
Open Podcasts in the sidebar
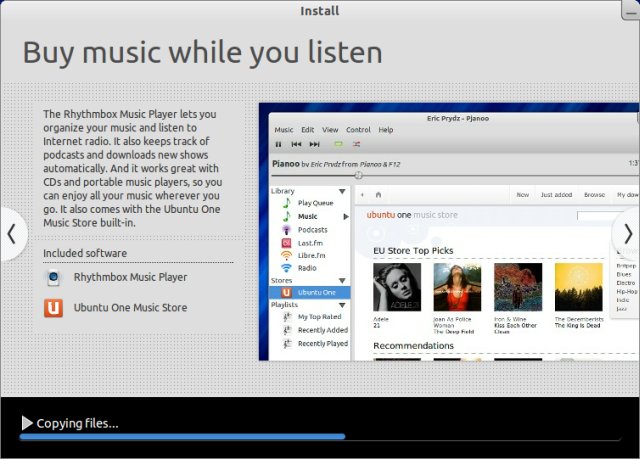pyautogui.click(x=313, y=230)
